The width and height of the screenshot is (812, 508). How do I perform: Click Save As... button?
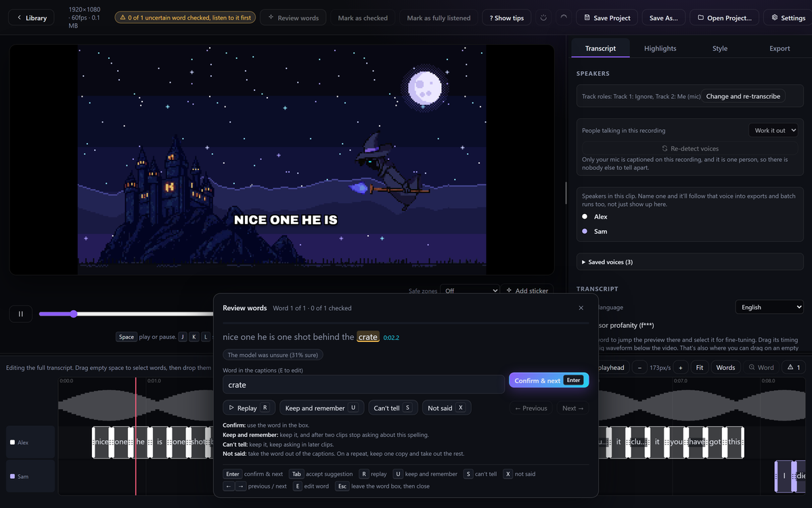point(663,18)
